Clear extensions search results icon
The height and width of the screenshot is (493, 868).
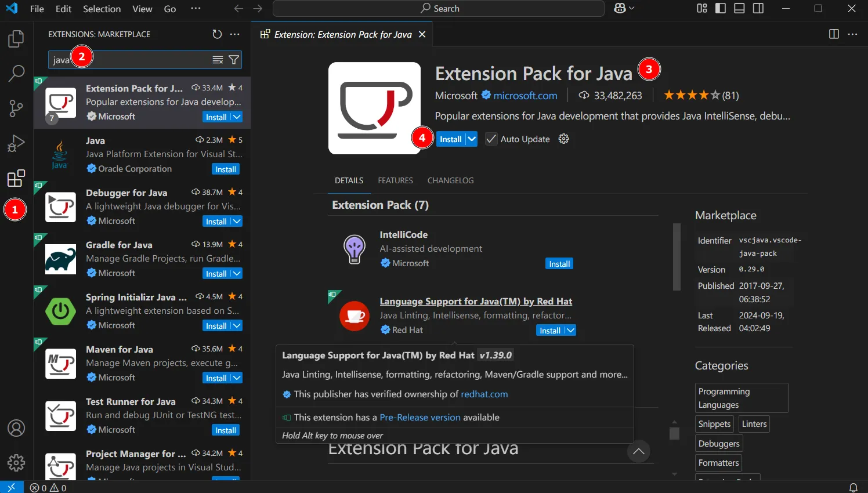pyautogui.click(x=218, y=60)
